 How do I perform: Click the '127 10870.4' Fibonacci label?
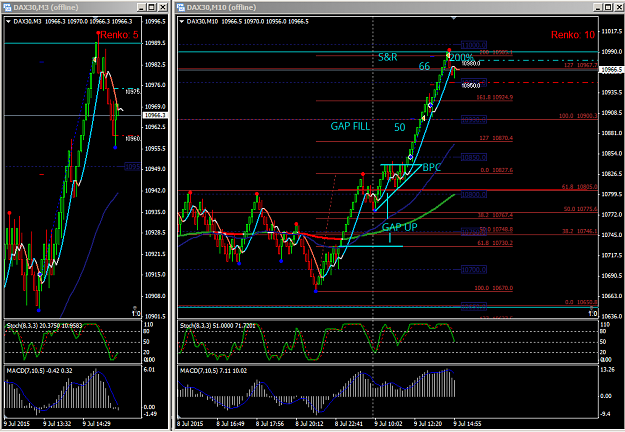496,138
